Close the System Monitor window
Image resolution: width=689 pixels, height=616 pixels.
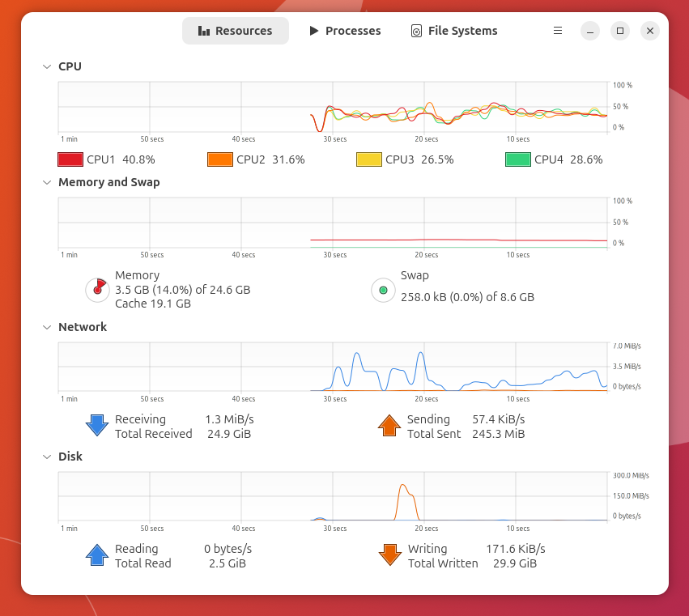pyautogui.click(x=650, y=31)
